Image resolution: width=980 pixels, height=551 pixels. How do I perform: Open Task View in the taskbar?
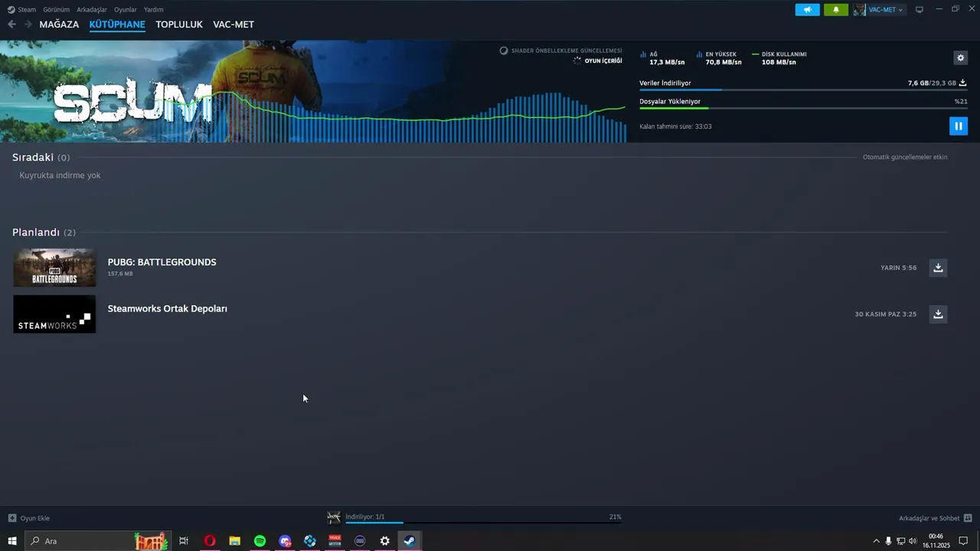point(184,541)
